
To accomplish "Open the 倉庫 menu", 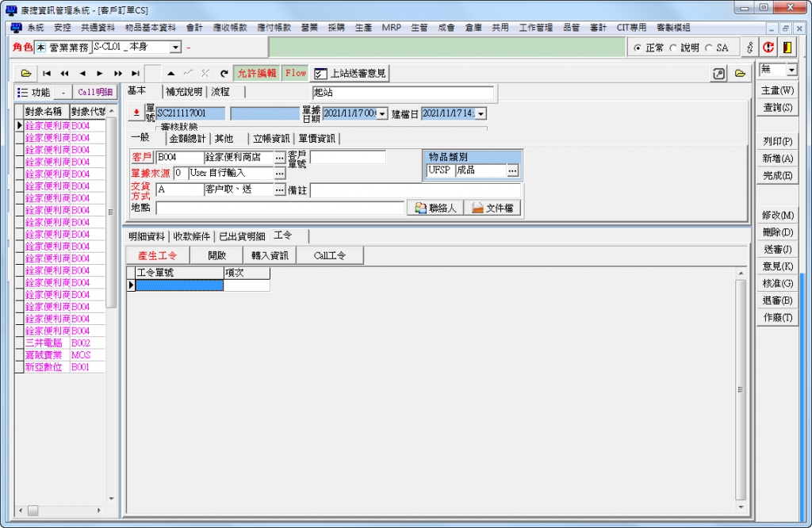I will (x=473, y=27).
